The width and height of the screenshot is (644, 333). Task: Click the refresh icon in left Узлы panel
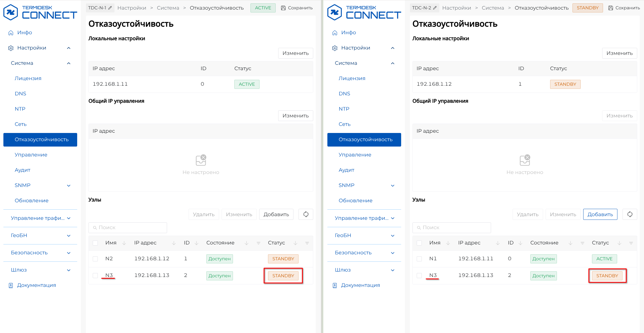coord(306,214)
